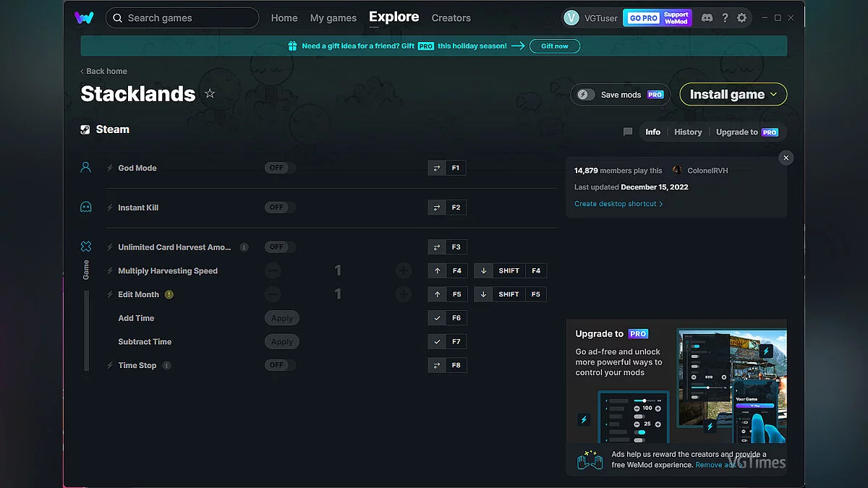This screenshot has width=868, height=488.
Task: Open the Creators tab
Action: 451,18
